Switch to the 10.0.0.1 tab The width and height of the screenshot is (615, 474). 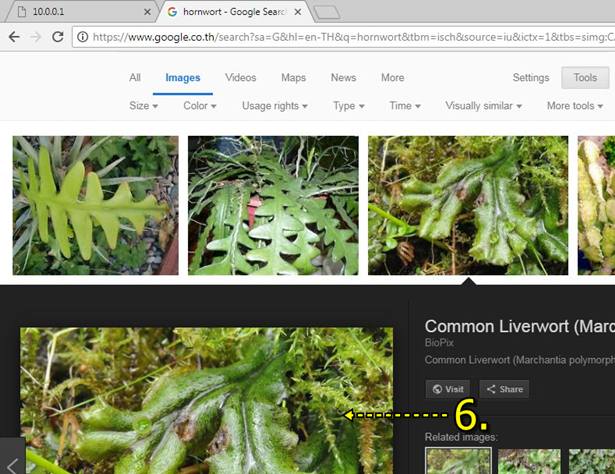pyautogui.click(x=80, y=12)
